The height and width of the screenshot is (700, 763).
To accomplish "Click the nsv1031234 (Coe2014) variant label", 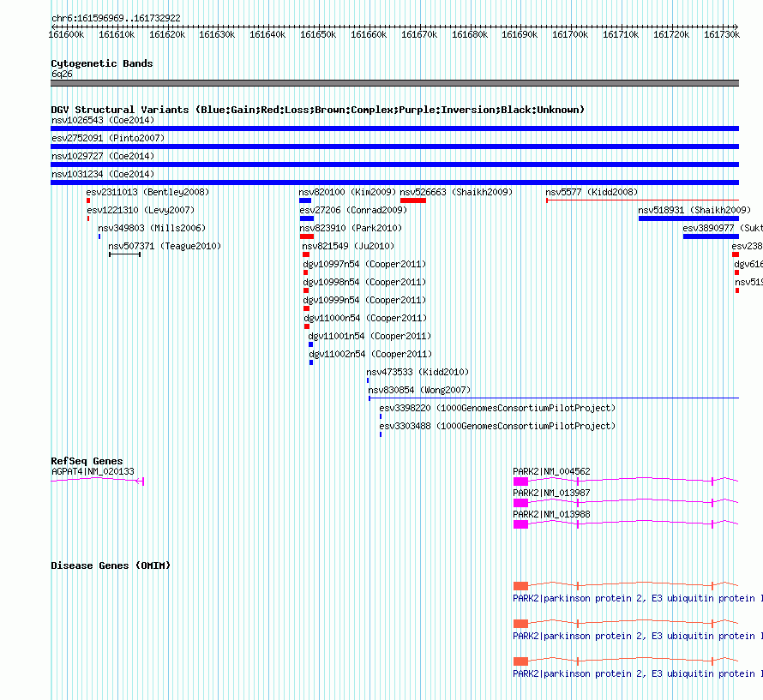I will [103, 174].
